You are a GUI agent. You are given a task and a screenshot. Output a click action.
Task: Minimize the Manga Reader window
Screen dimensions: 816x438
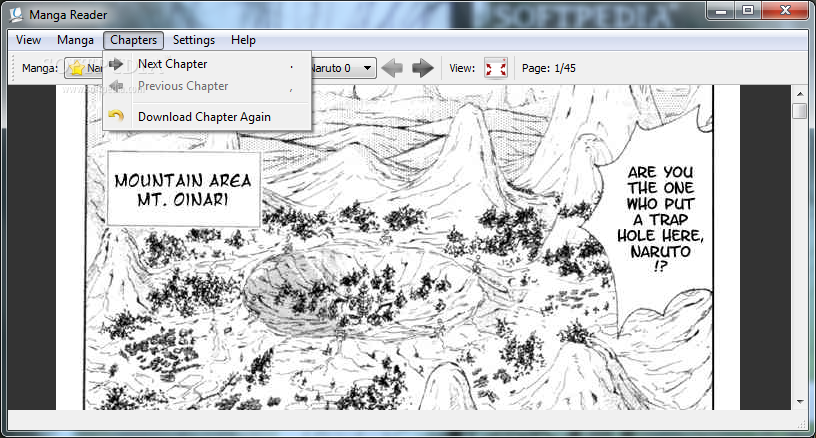(721, 10)
